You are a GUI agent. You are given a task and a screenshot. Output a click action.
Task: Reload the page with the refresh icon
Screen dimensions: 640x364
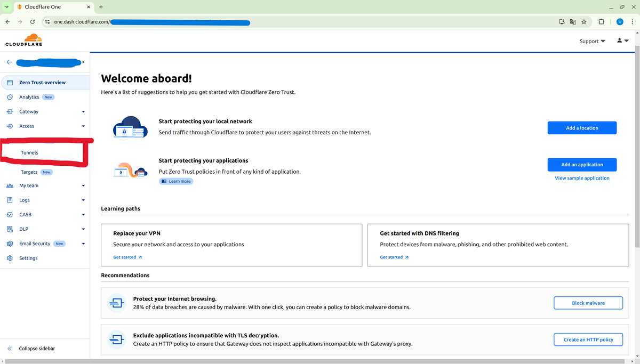point(33,22)
